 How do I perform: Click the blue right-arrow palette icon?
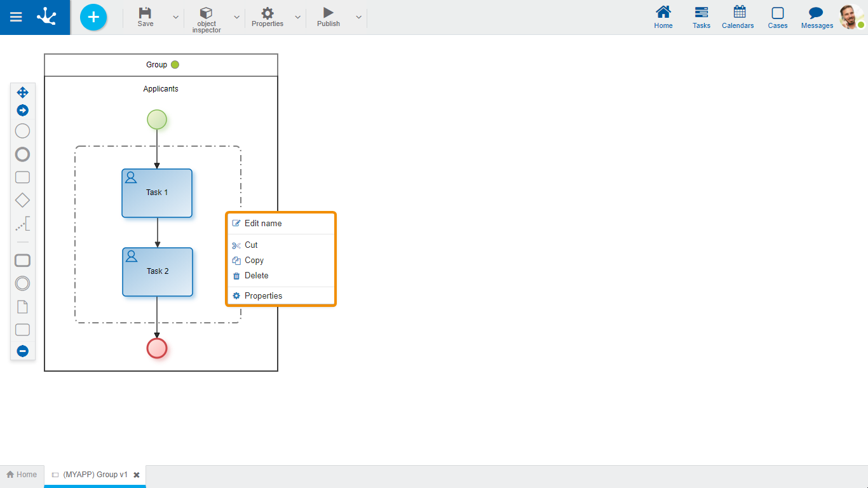(x=22, y=111)
